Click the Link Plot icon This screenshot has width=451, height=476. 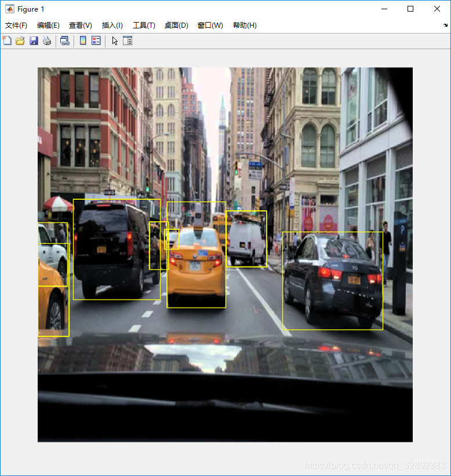(65, 41)
